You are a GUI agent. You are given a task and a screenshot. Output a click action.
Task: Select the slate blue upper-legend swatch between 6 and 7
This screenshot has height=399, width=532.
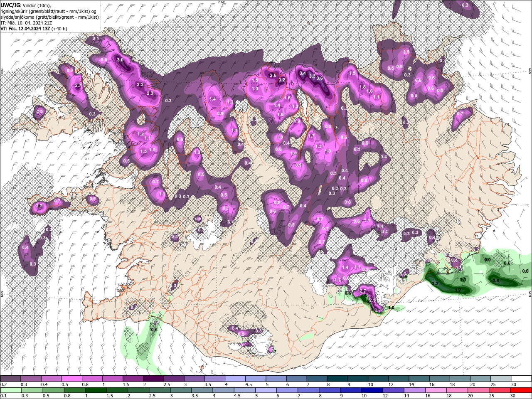(297, 379)
